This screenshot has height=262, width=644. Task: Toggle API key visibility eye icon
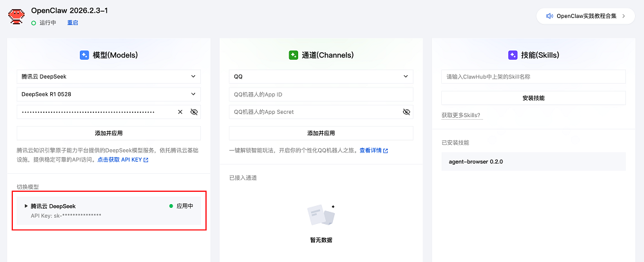194,112
